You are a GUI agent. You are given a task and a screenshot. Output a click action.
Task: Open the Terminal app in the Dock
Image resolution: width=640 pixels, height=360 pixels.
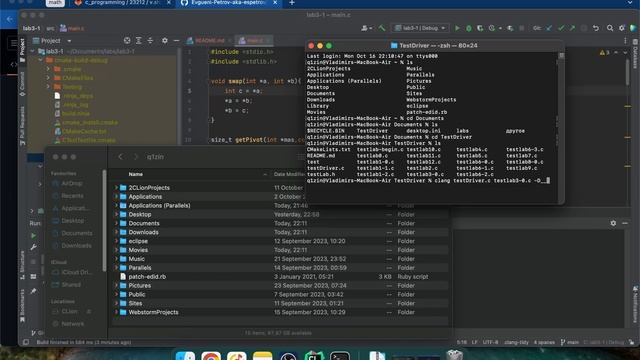340,356
